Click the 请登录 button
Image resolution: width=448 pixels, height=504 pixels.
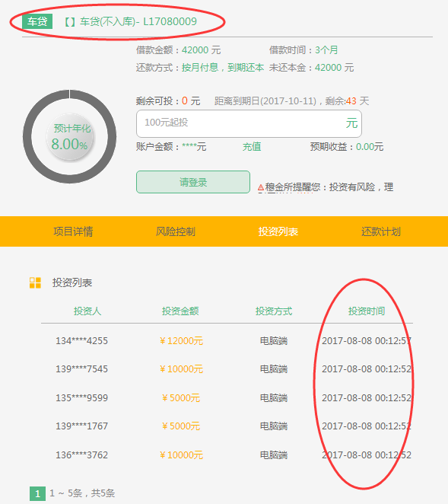coord(193,182)
